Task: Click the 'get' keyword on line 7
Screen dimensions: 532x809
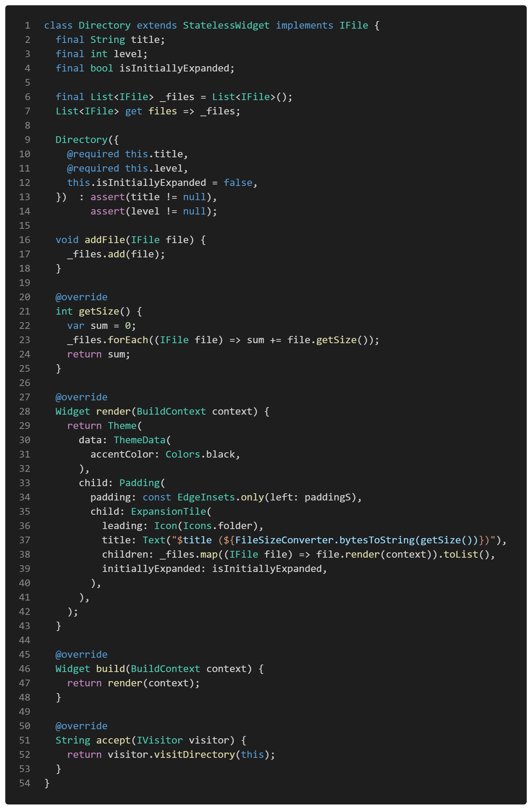Action: tap(134, 111)
